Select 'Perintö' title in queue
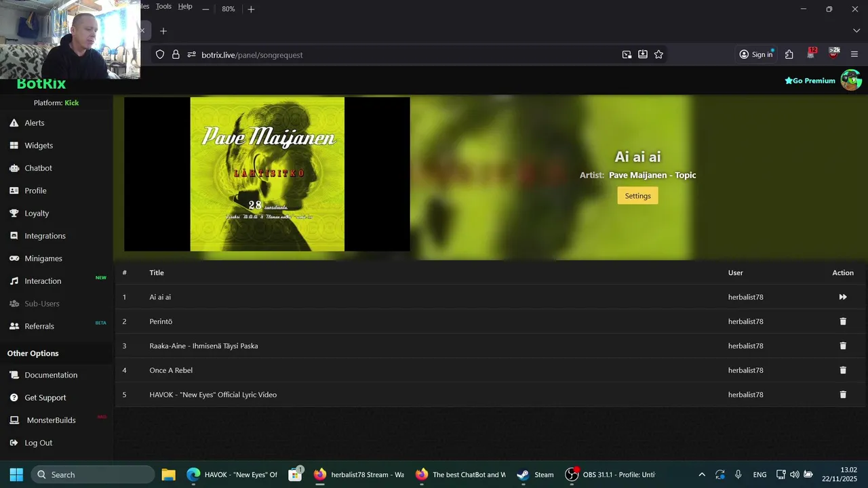 point(161,321)
